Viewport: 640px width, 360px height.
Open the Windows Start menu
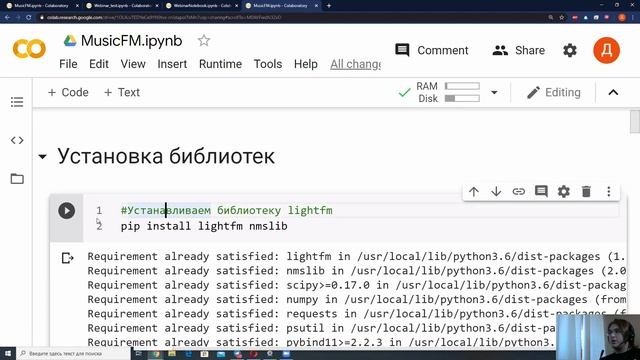click(x=8, y=353)
